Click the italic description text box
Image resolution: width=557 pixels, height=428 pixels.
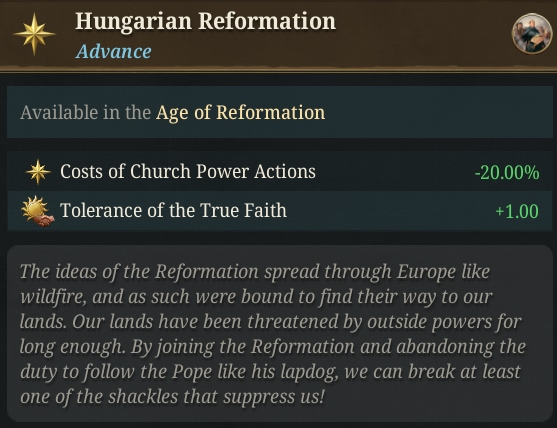(280, 333)
